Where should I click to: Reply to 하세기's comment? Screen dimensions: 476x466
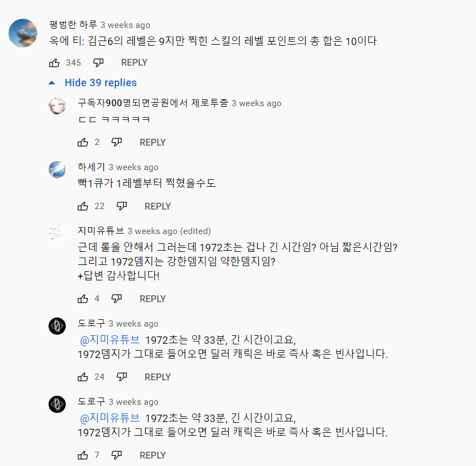click(158, 206)
